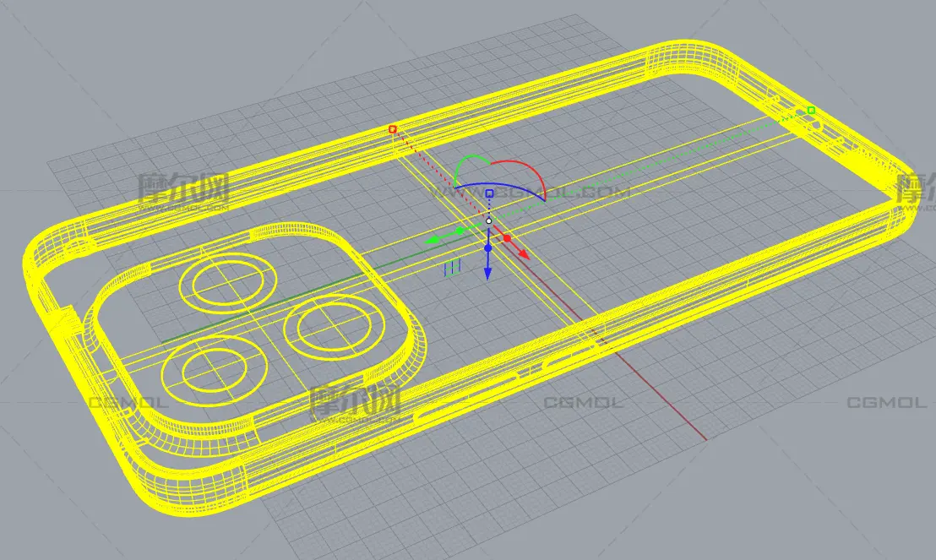Select the green square scale handle
Screen dimensions: 936x560
811,111
